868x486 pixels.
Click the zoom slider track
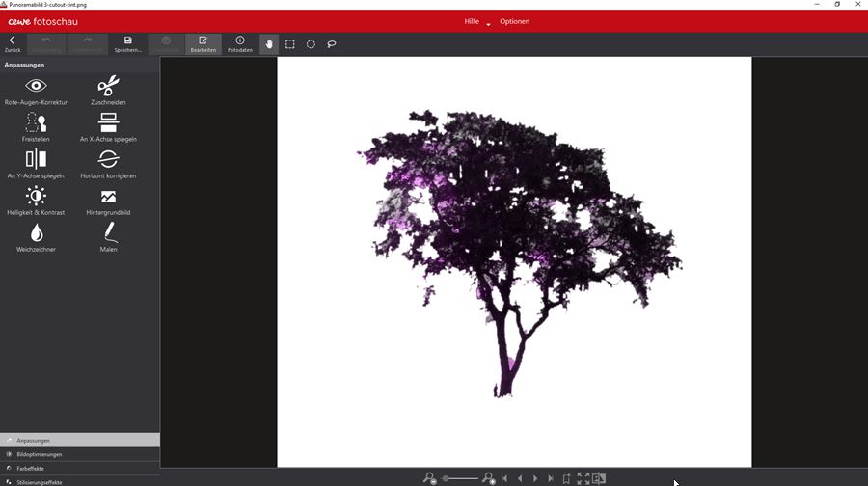click(x=461, y=478)
